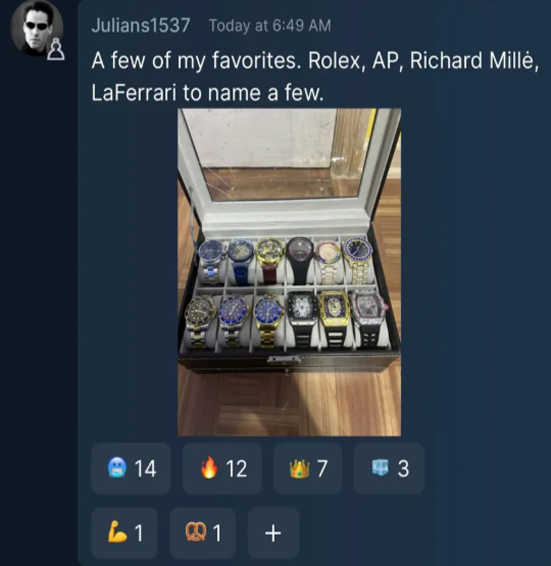The image size is (551, 566).
Task: Click the cold face emoji icon
Action: pyautogui.click(x=117, y=468)
